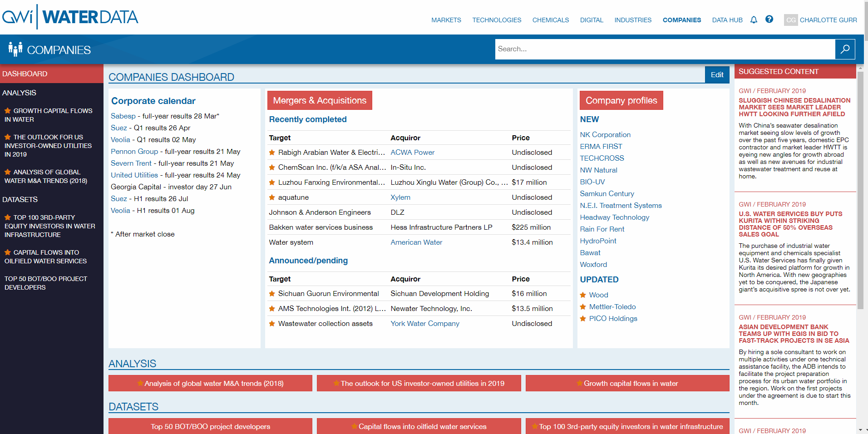Open the Company profiles section
The image size is (868, 434).
click(x=621, y=100)
